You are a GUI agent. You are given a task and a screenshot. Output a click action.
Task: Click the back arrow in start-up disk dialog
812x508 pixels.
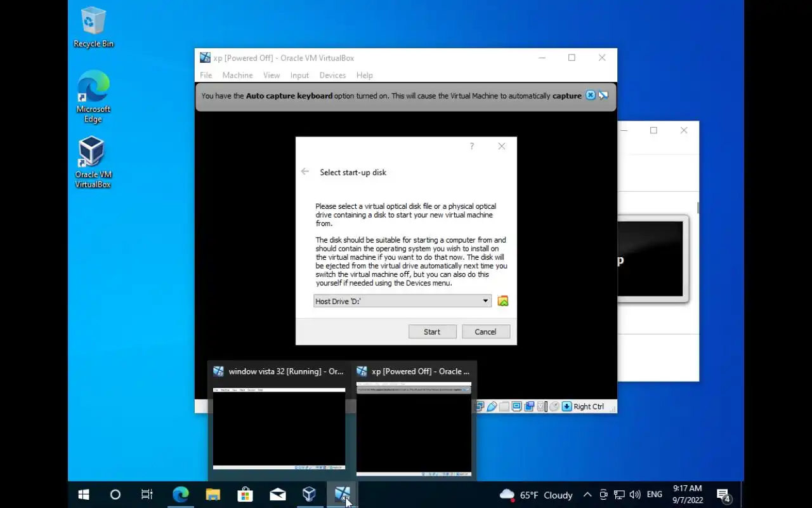click(x=305, y=171)
